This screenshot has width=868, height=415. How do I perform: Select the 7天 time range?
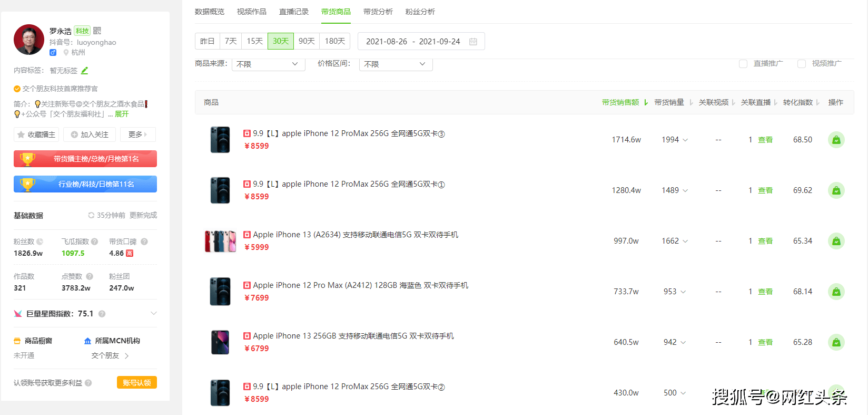click(231, 41)
